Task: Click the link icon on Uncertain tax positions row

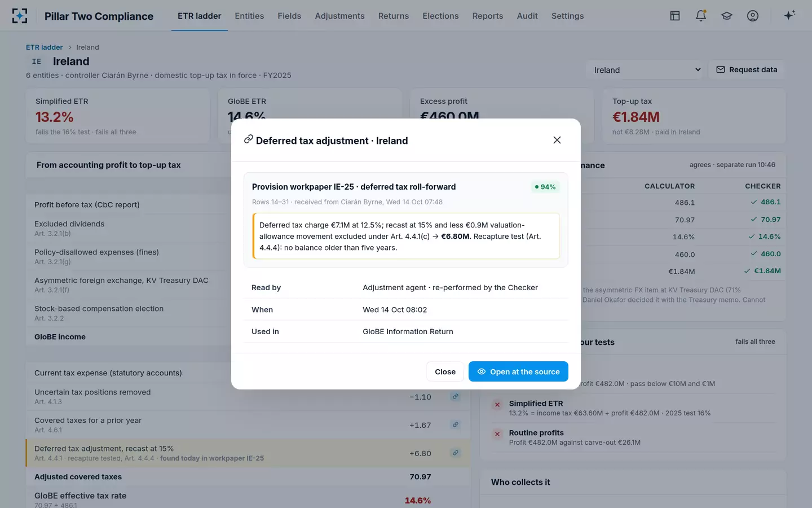Action: (x=455, y=396)
